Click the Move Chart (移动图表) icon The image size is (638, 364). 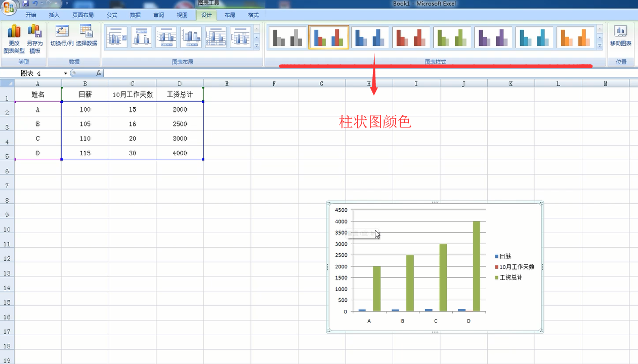(620, 35)
